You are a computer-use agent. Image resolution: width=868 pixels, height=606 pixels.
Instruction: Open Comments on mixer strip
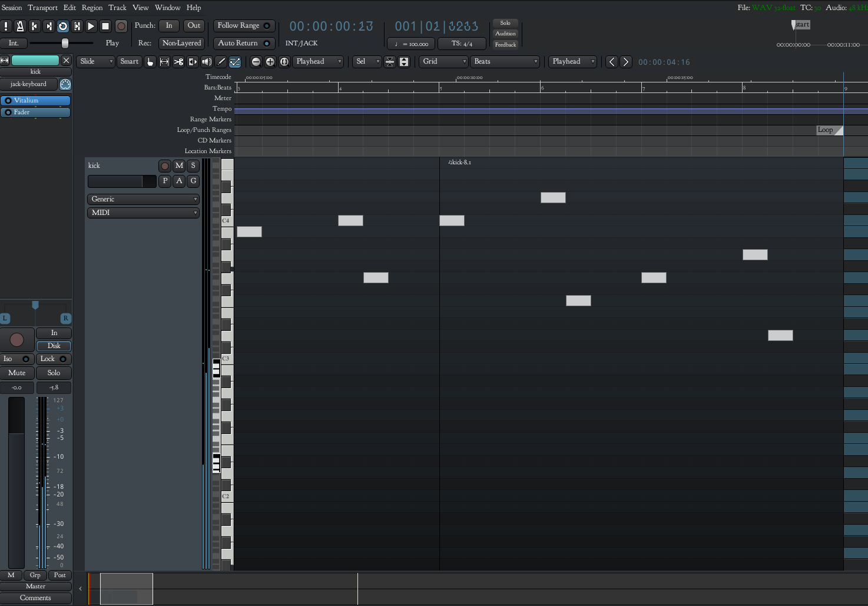point(35,598)
